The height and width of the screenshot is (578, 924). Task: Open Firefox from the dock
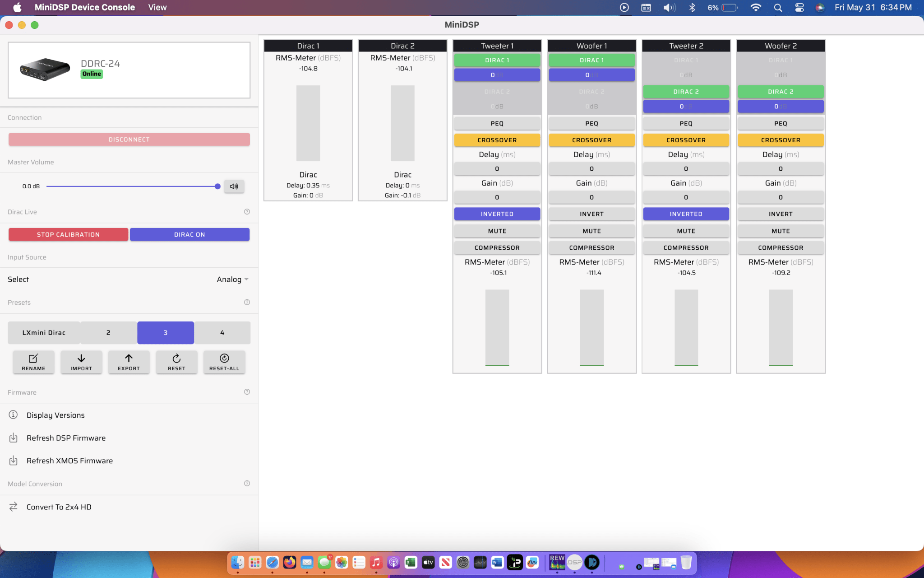(x=290, y=562)
